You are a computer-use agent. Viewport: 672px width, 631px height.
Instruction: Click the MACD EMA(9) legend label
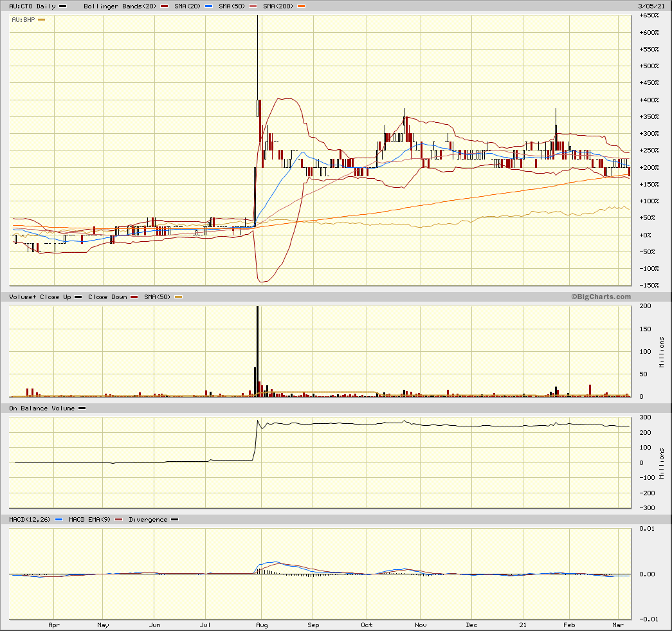89,520
